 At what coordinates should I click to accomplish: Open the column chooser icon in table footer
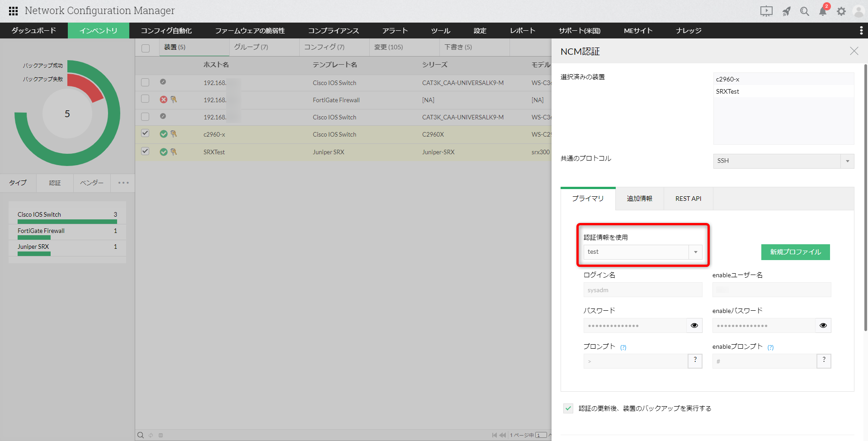(160, 435)
